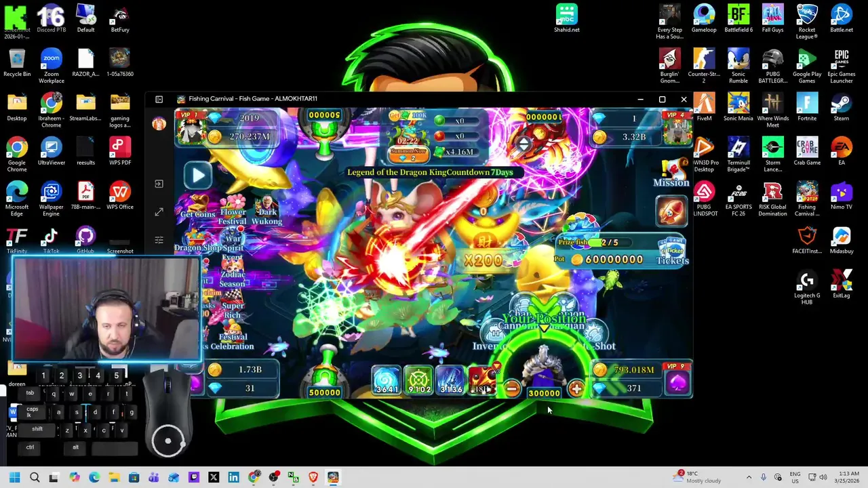Image resolution: width=868 pixels, height=488 pixels.
Task: Click the fullscreen expand icon in game sidebar
Action: click(x=159, y=212)
